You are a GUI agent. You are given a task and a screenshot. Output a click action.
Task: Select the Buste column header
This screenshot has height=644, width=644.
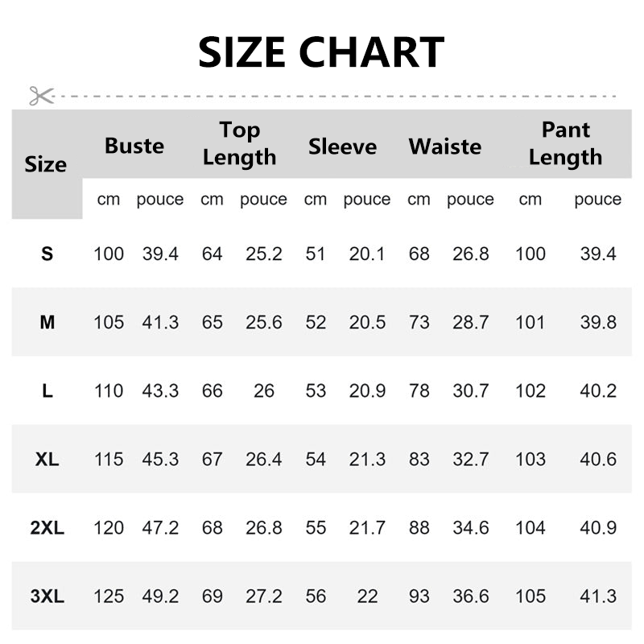[x=134, y=147]
